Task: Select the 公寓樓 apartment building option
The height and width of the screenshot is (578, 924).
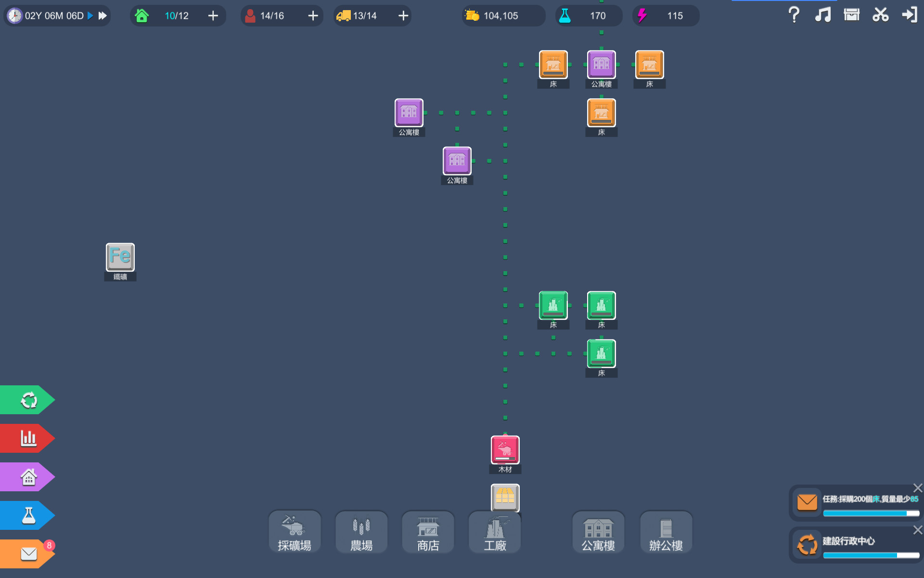Action: coord(598,532)
